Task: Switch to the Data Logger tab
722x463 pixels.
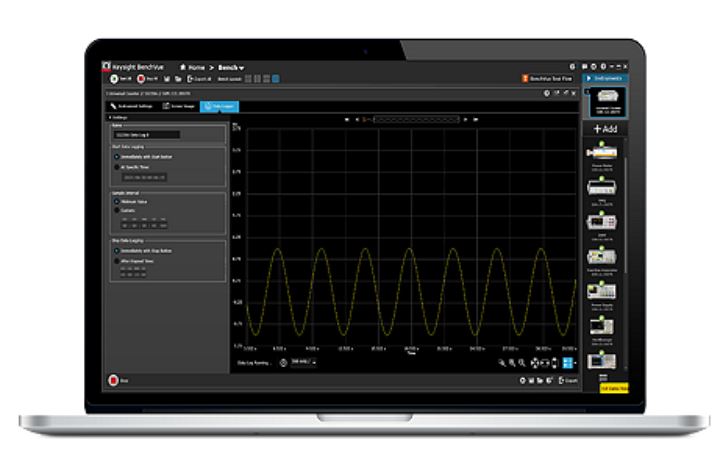Action: (219, 105)
